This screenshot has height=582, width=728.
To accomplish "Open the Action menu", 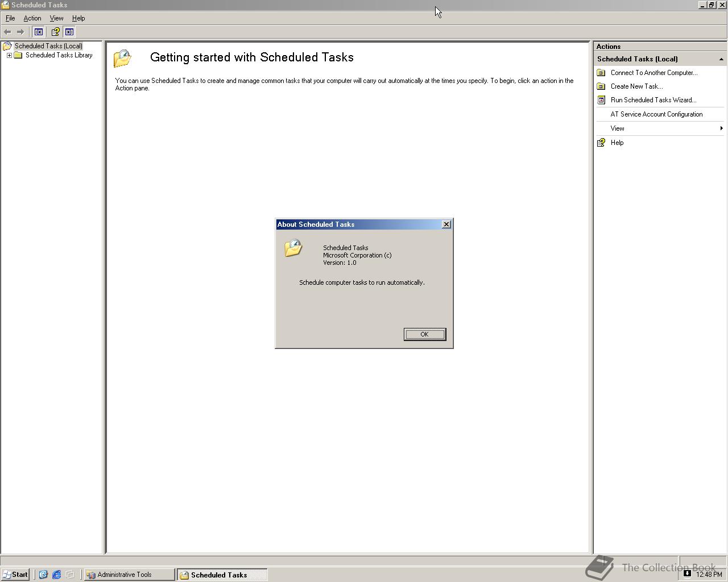I will 32,18.
